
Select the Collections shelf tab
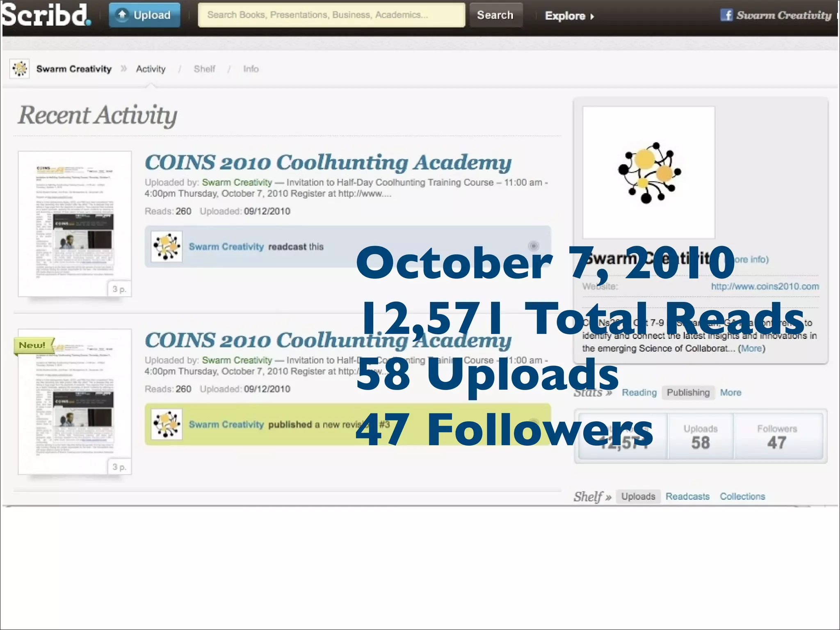click(x=742, y=496)
